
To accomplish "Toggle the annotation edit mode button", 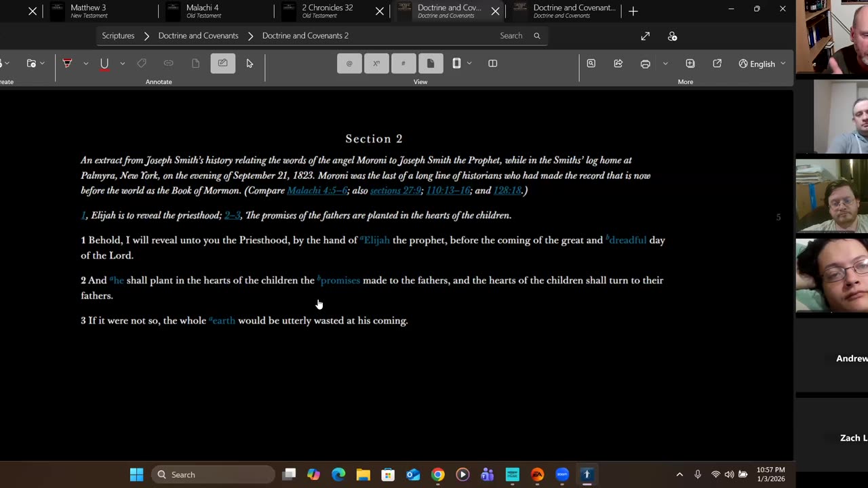I will point(222,63).
